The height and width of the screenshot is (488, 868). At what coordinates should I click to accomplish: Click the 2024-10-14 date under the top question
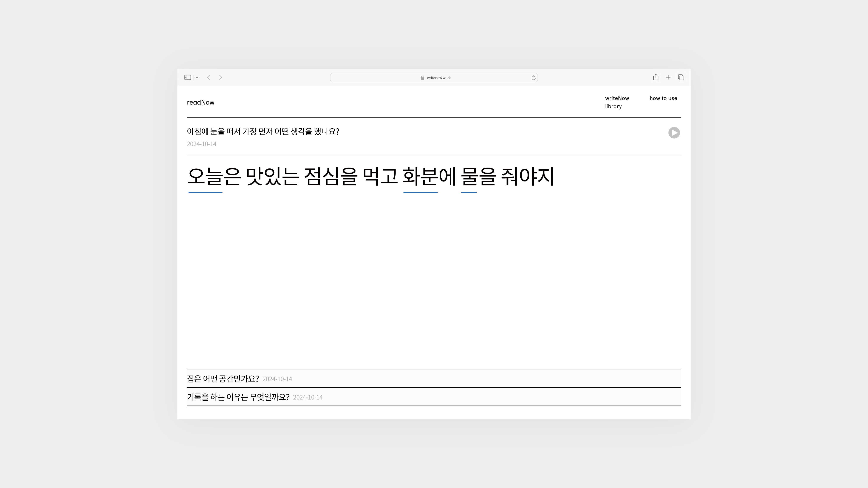point(202,144)
